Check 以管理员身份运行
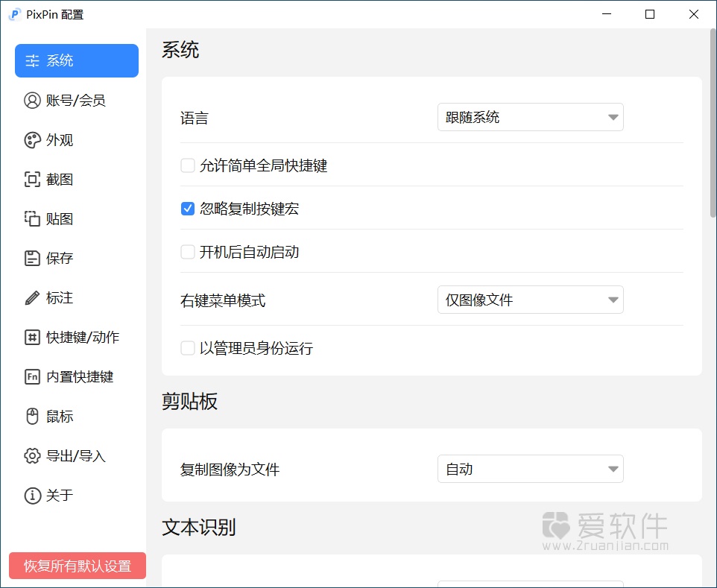This screenshot has height=588, width=717. [x=187, y=348]
